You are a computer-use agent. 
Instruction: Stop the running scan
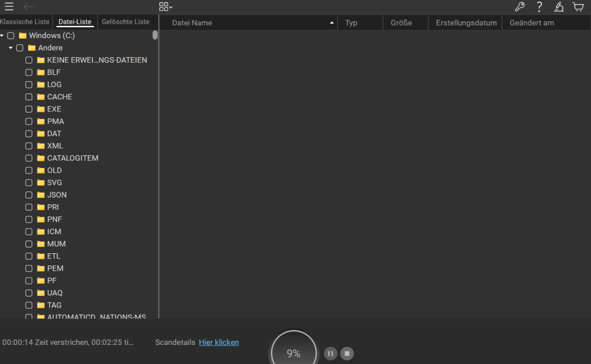347,354
